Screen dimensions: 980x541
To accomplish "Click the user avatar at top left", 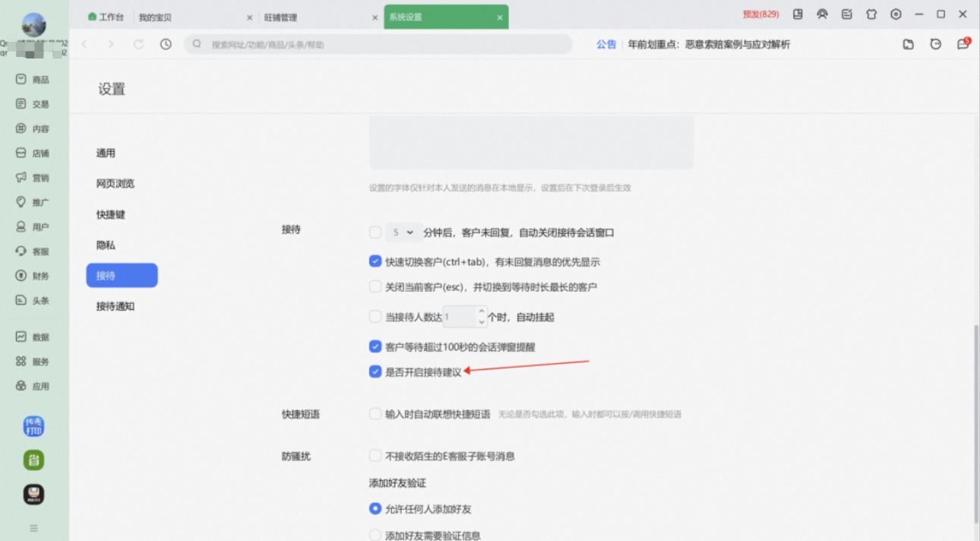I will (x=33, y=24).
